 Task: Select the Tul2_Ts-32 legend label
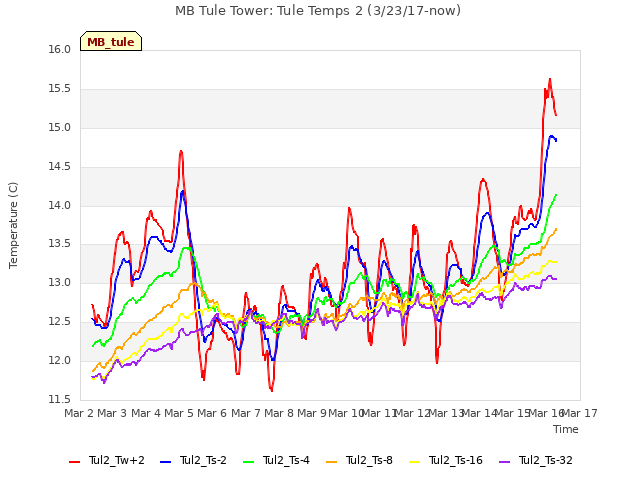pos(546,460)
